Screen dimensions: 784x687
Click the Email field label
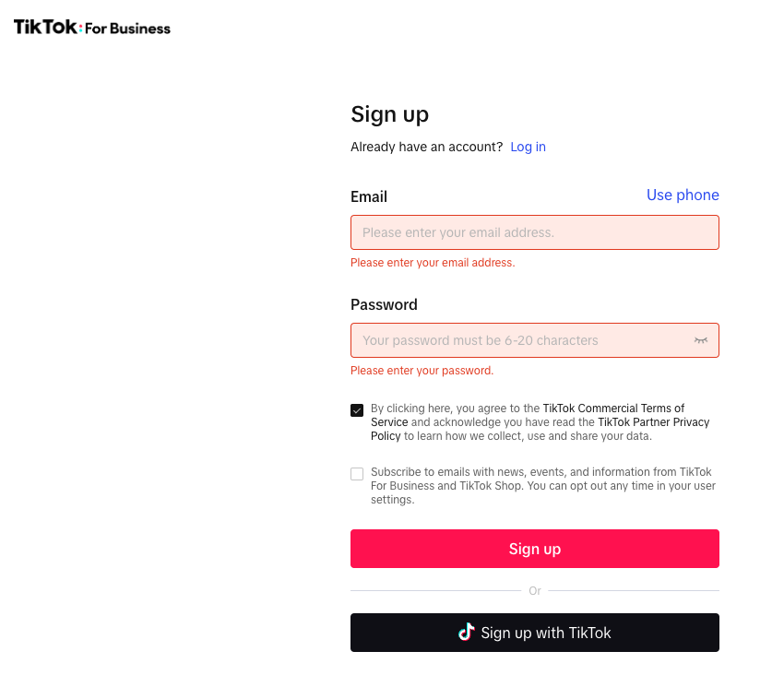pyautogui.click(x=369, y=196)
